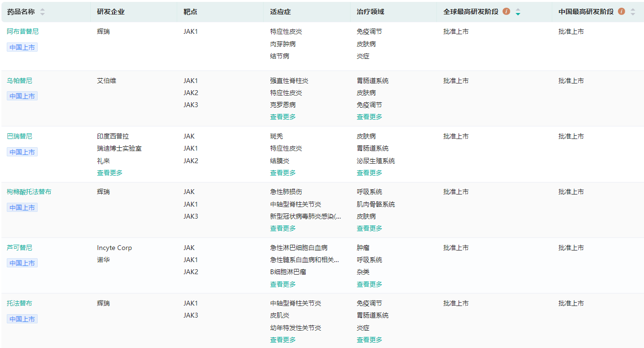Viewport: 644px width, 348px height.
Task: Select 瑞迪博士实验室 in the 巴瑞替尼 row
Action: [119, 148]
